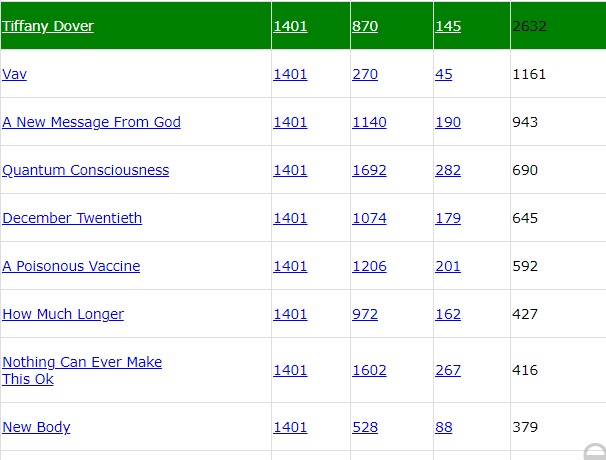Select value 2632 in Tiffany Dover row
The image size is (606, 460).
tap(529, 26)
